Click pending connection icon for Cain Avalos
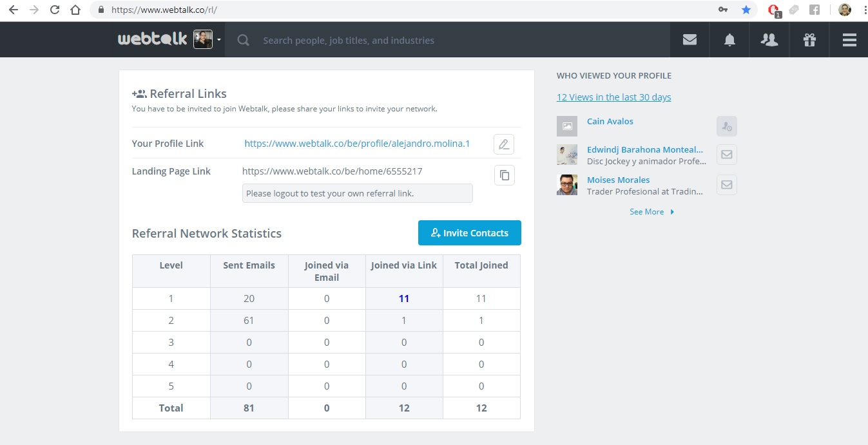The width and height of the screenshot is (868, 445). coord(727,126)
